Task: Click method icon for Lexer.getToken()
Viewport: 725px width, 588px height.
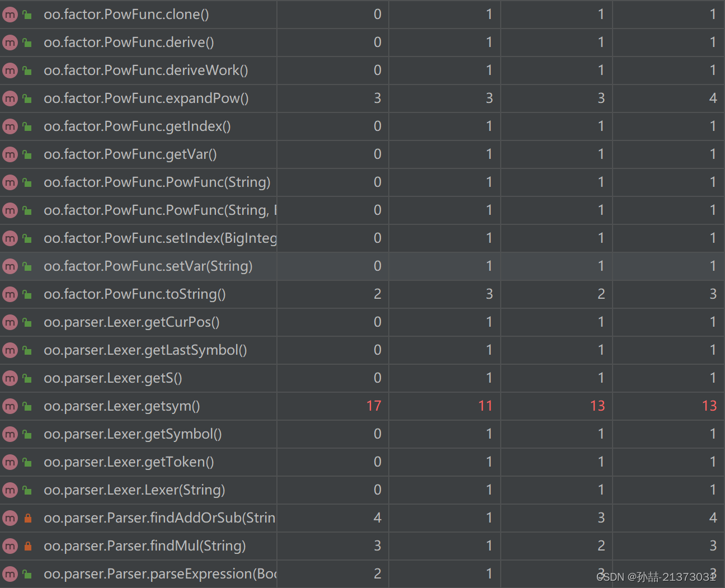Action: pos(10,462)
